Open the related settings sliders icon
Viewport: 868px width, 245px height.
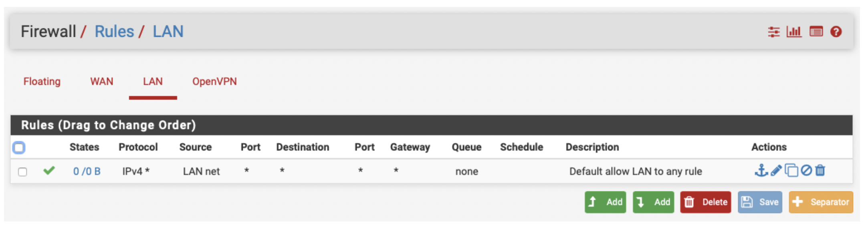coord(774,32)
